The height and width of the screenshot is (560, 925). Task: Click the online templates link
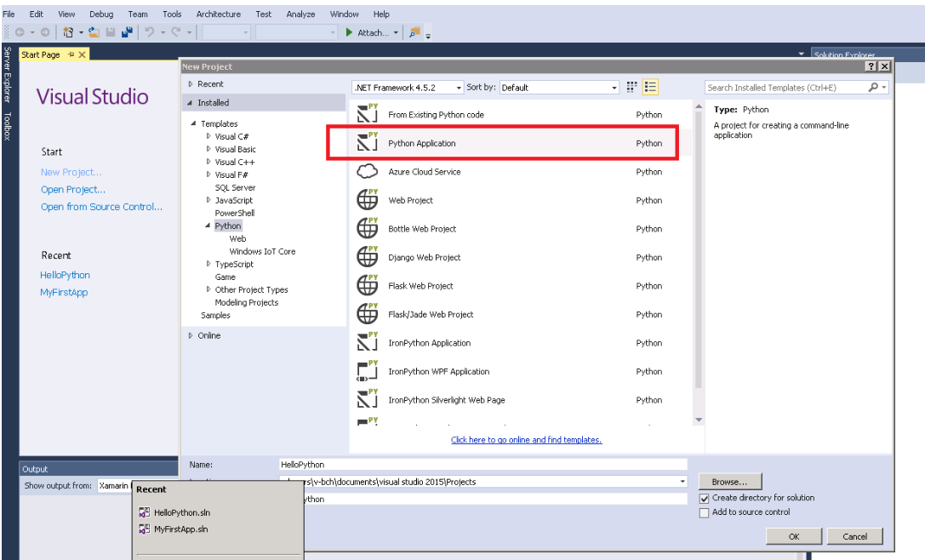[526, 440]
